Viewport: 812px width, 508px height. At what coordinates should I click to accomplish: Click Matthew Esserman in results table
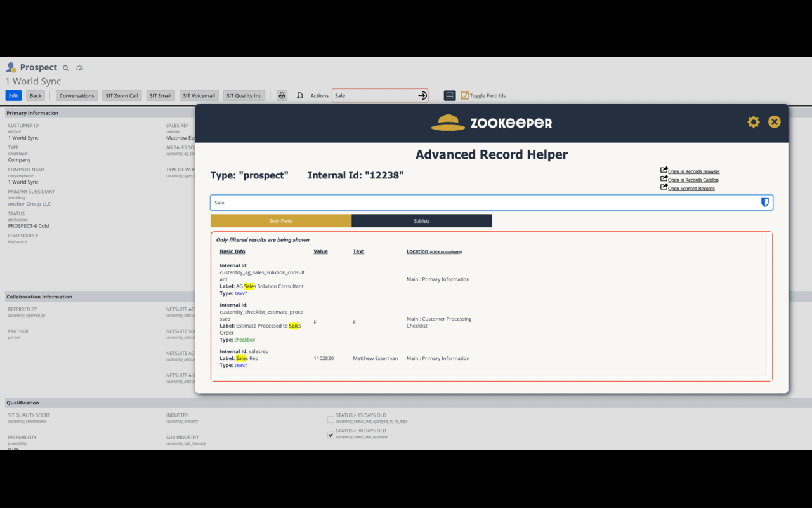coord(376,358)
